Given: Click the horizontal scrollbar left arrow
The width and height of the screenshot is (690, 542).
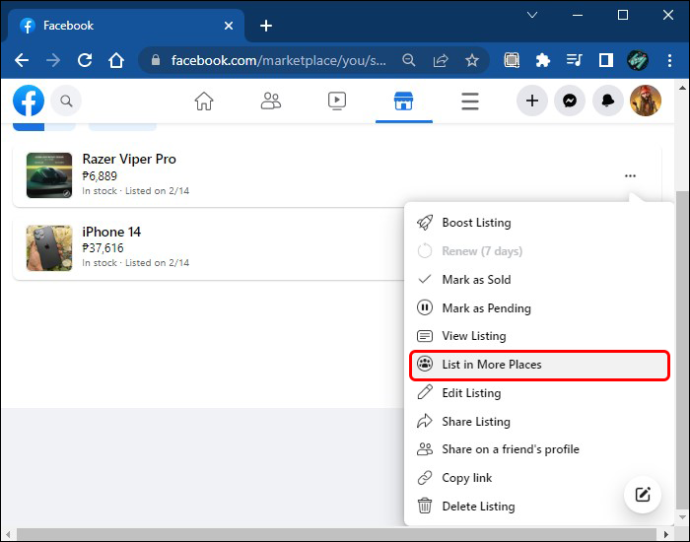Looking at the screenshot, I should coord(8,535).
